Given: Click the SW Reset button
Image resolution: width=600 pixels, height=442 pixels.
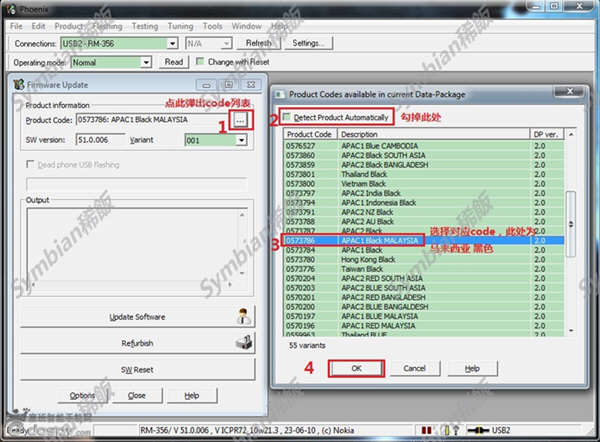Looking at the screenshot, I should click(x=137, y=369).
